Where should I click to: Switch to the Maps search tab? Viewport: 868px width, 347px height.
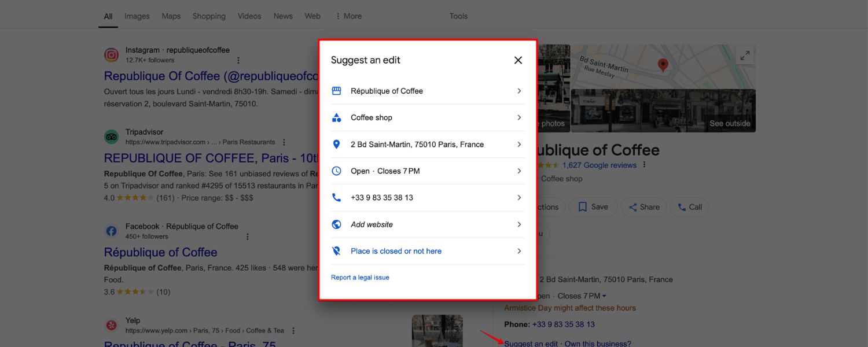click(171, 16)
